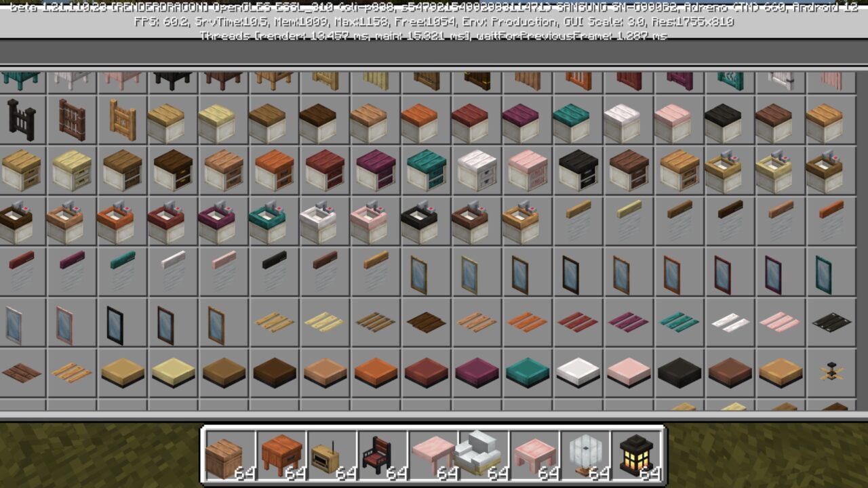Select the orange kitchen sink block
This screenshot has width=868, height=488.
click(x=115, y=222)
